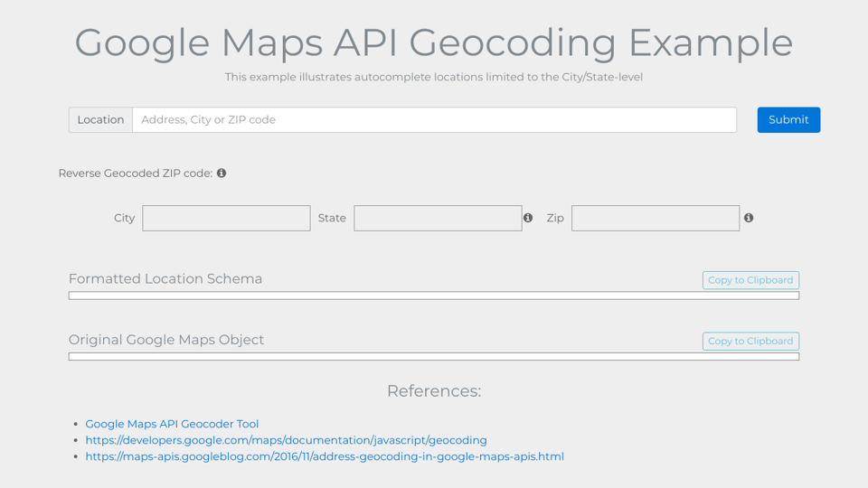Image resolution: width=868 pixels, height=488 pixels.
Task: Click the info icon beside Reverse Geocoded ZIP code
Action: [222, 173]
